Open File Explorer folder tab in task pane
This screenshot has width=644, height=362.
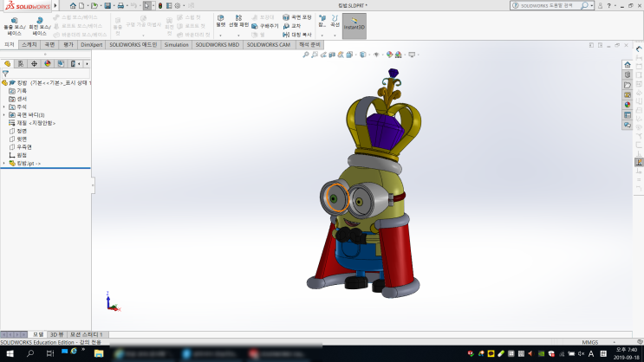pyautogui.click(x=628, y=85)
